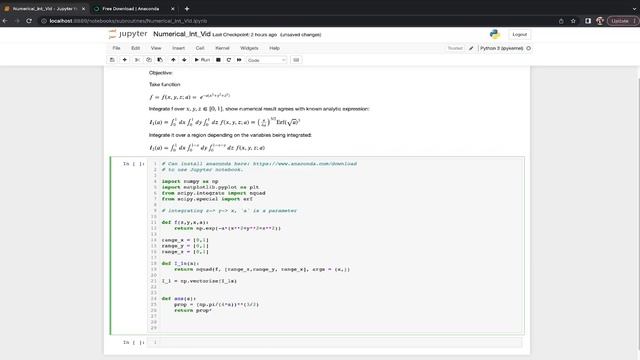
Task: Click the browser Update button
Action: click(623, 21)
